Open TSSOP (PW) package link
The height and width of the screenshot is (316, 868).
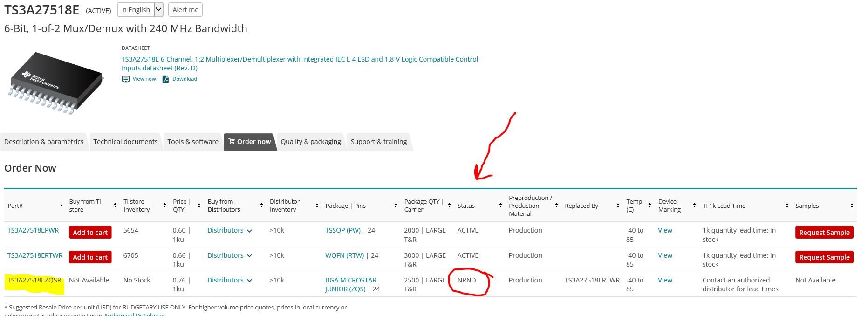pos(343,230)
